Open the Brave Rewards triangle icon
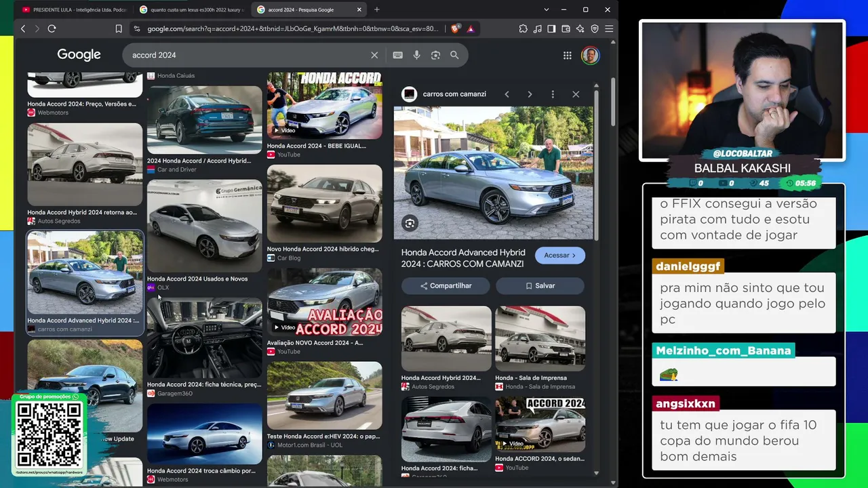The width and height of the screenshot is (868, 488). 470,28
